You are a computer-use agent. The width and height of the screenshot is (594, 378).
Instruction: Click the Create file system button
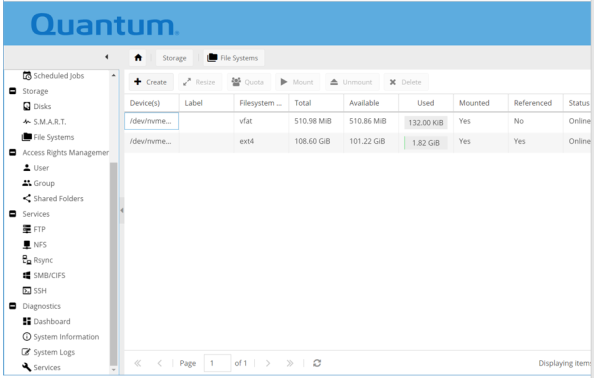151,82
